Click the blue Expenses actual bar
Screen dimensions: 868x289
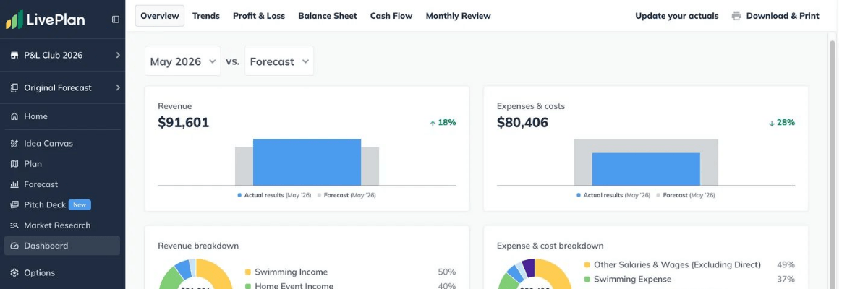pos(646,169)
